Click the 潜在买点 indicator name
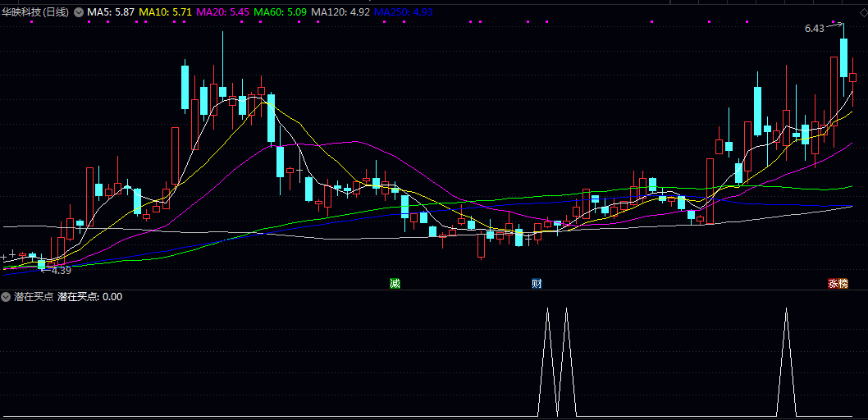 tap(33, 297)
